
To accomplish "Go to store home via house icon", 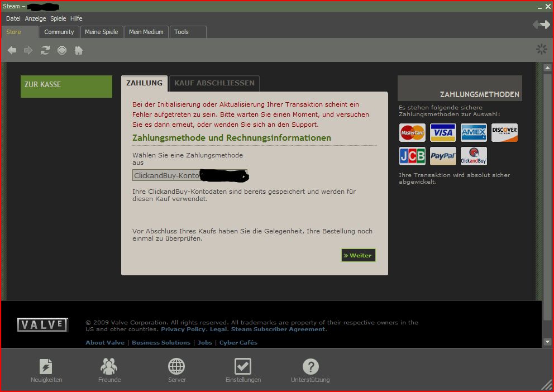I will pyautogui.click(x=79, y=50).
